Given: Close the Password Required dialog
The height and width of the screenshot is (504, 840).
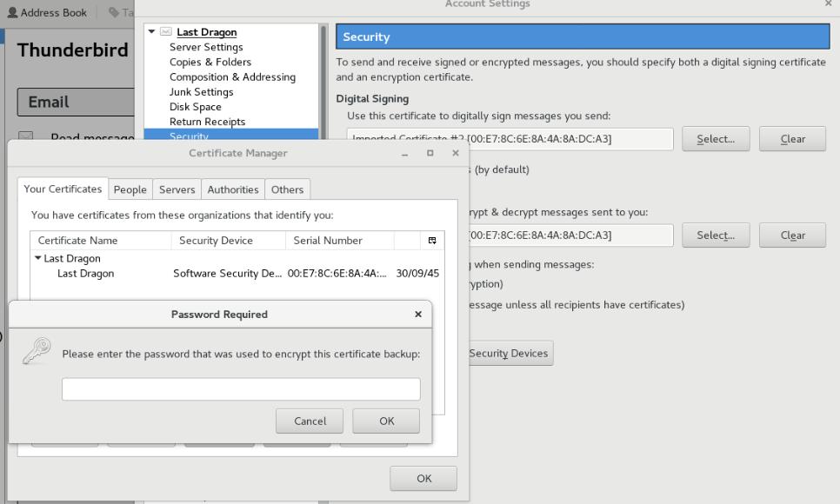Looking at the screenshot, I should tap(418, 315).
